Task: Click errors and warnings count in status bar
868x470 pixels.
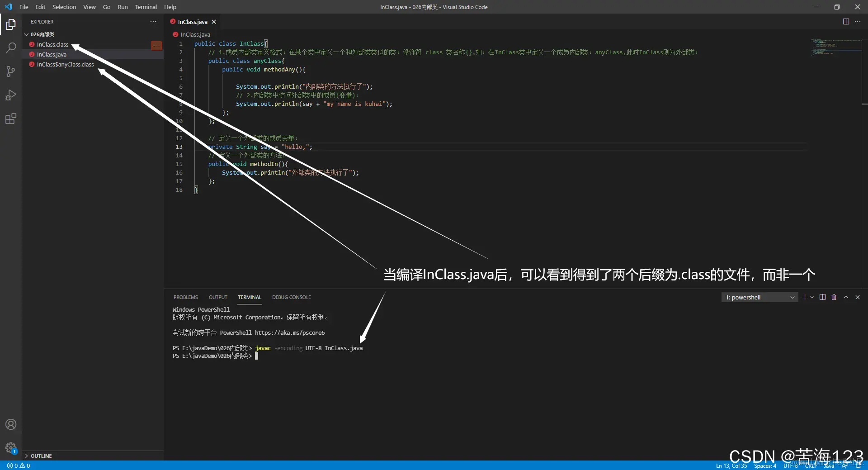Action: [x=19, y=465]
